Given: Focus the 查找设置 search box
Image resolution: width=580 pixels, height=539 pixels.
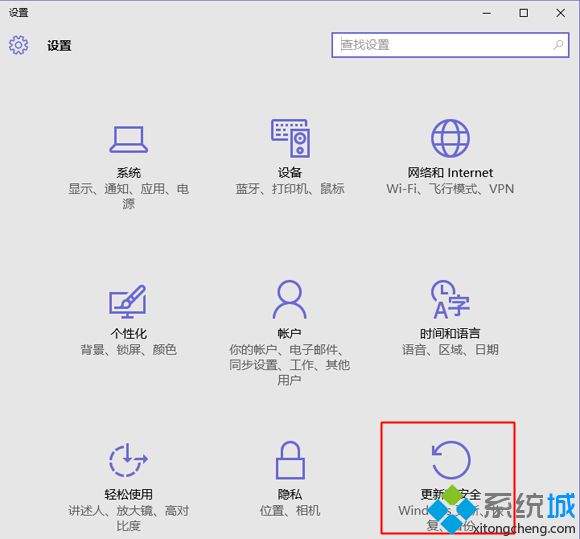Looking at the screenshot, I should (450, 45).
